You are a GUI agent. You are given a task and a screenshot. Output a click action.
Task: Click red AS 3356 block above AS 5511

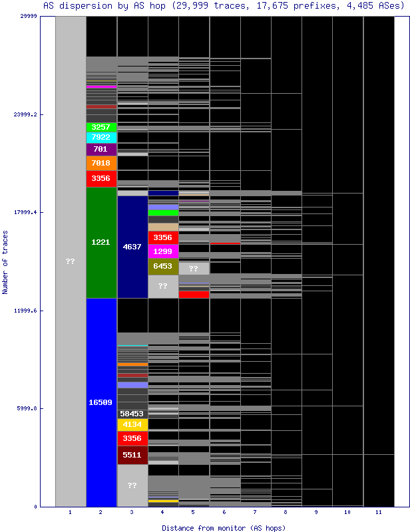(x=132, y=438)
